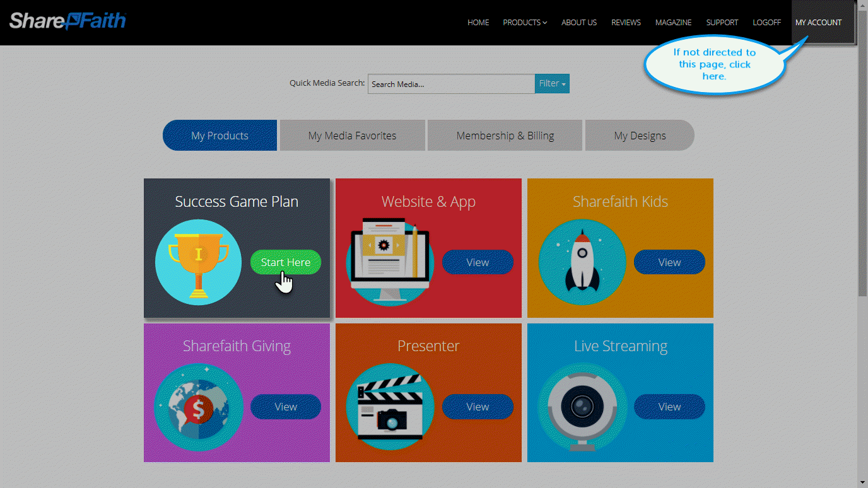Click Logoff in the top navigation

click(x=766, y=23)
